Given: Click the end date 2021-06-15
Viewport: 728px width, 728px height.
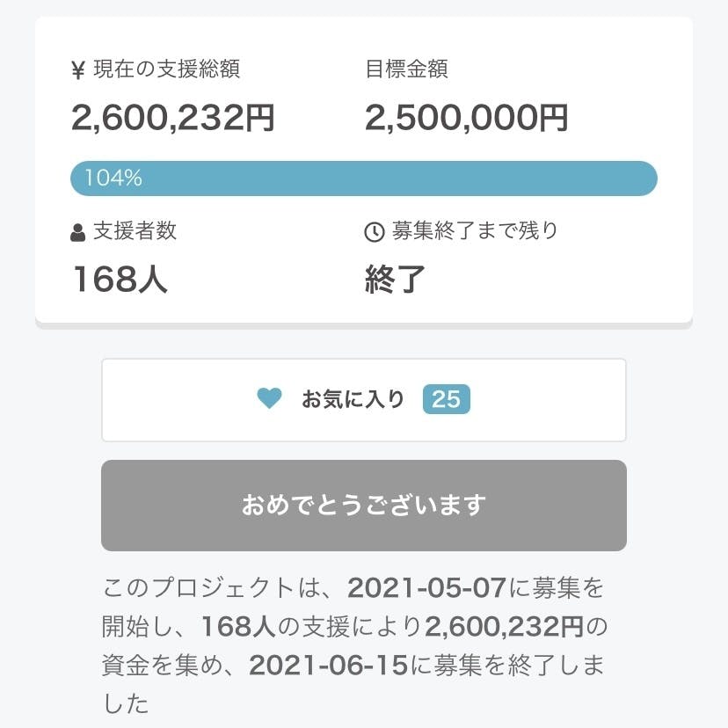Looking at the screenshot, I should coord(328,665).
